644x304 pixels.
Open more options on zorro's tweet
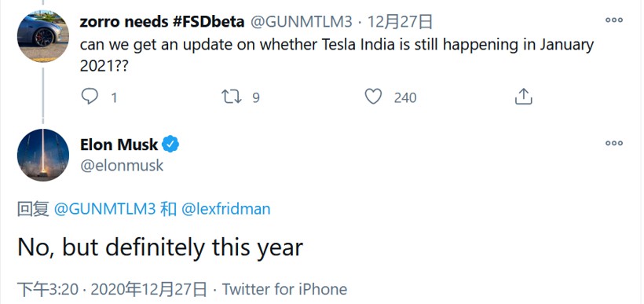click(614, 20)
